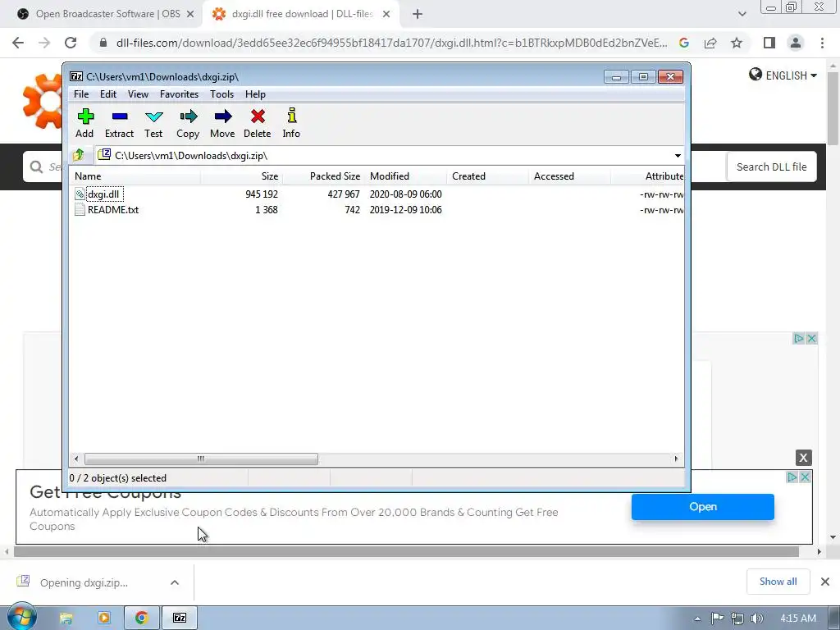Click the share page icon in address bar
This screenshot has height=630, width=840.
(x=710, y=43)
